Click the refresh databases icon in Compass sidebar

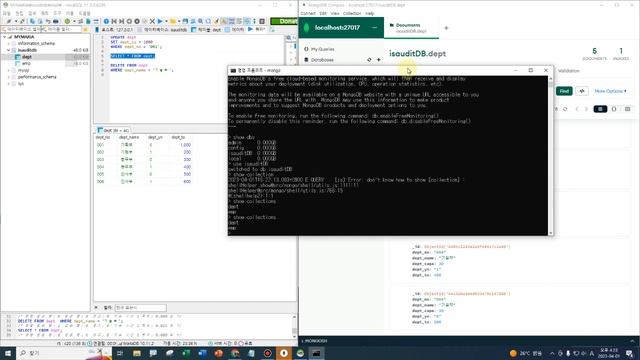pos(369,60)
